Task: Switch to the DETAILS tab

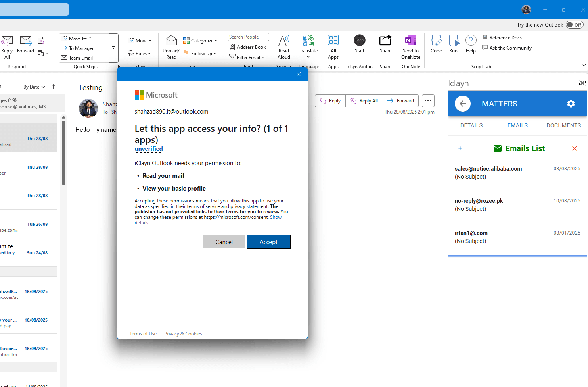Action: click(x=471, y=125)
